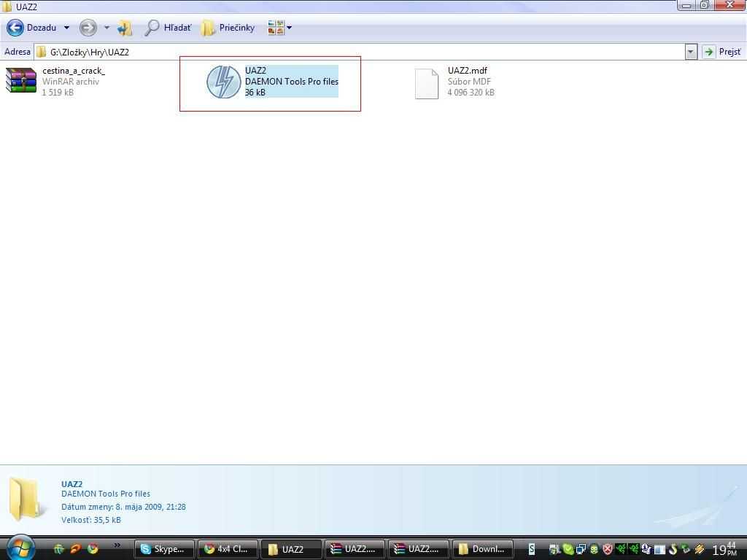Click the taskbar clock showing 19:44
747x560 pixels.
724,550
